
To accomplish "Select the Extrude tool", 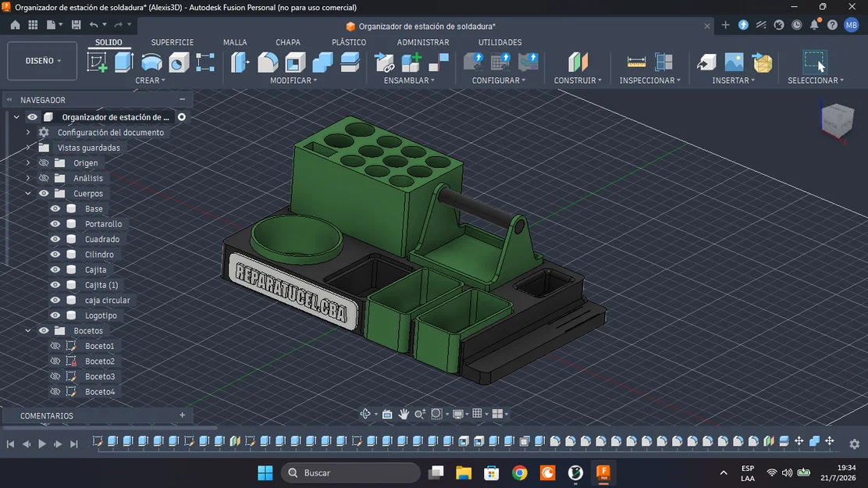I will pyautogui.click(x=124, y=62).
